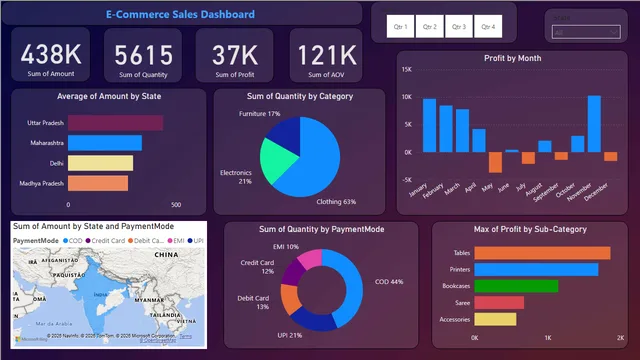This screenshot has width=640, height=360.
Task: Select COD legend marker in map legend
Action: click(65, 241)
